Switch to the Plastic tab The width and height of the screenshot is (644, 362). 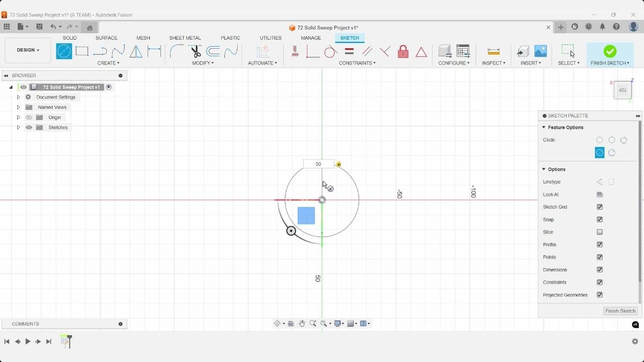[x=230, y=38]
